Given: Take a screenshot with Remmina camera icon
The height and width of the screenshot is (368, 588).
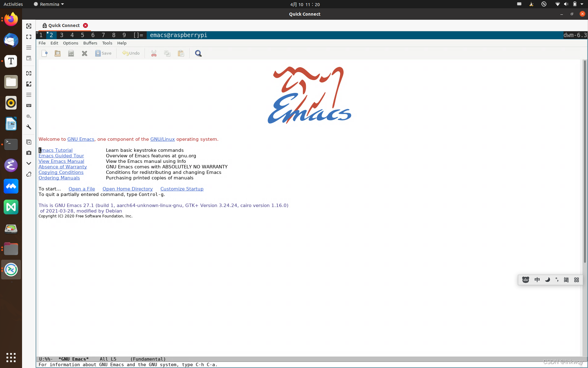Looking at the screenshot, I should [x=29, y=153].
